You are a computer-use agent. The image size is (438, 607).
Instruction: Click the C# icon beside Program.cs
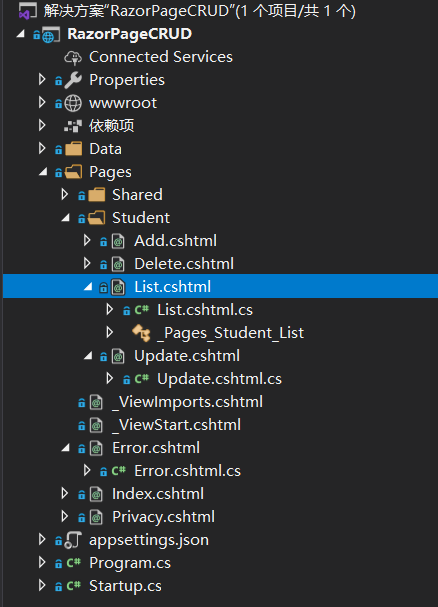[73, 563]
